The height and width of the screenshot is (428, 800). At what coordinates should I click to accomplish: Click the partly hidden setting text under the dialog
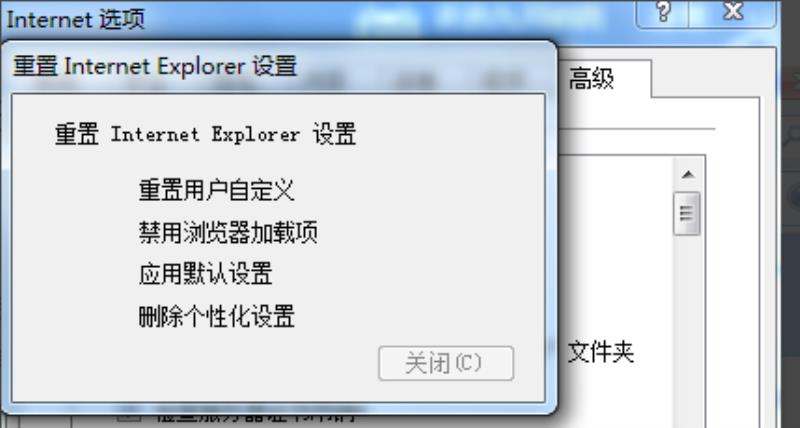(255, 417)
